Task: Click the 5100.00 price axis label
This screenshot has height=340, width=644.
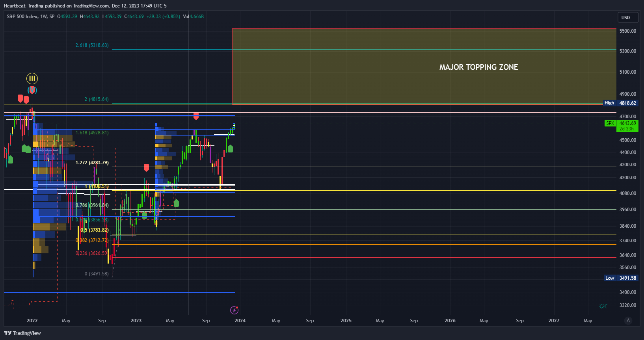Action: click(628, 72)
